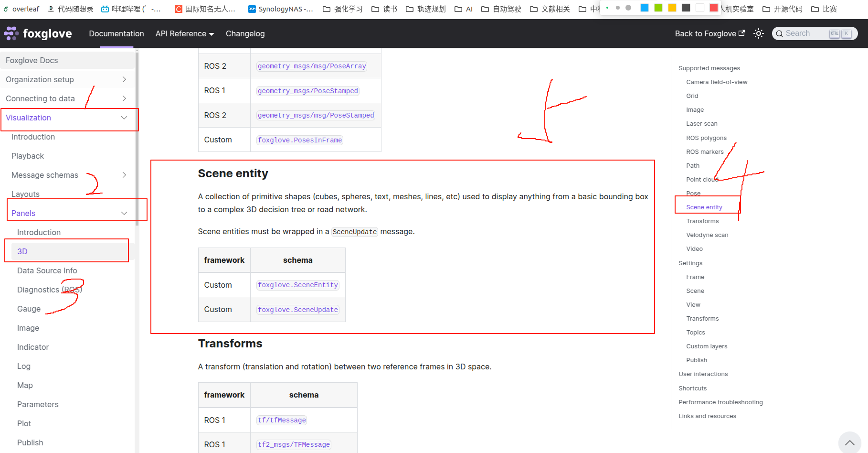
Task: Open the 轨迹规划 bookmark folder
Action: [x=425, y=9]
